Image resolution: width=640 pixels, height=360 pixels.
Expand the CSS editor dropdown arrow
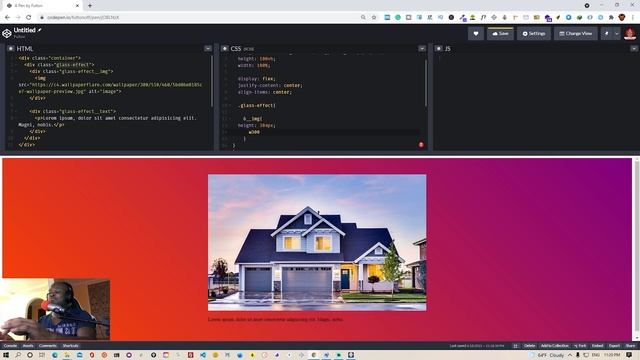422,49
